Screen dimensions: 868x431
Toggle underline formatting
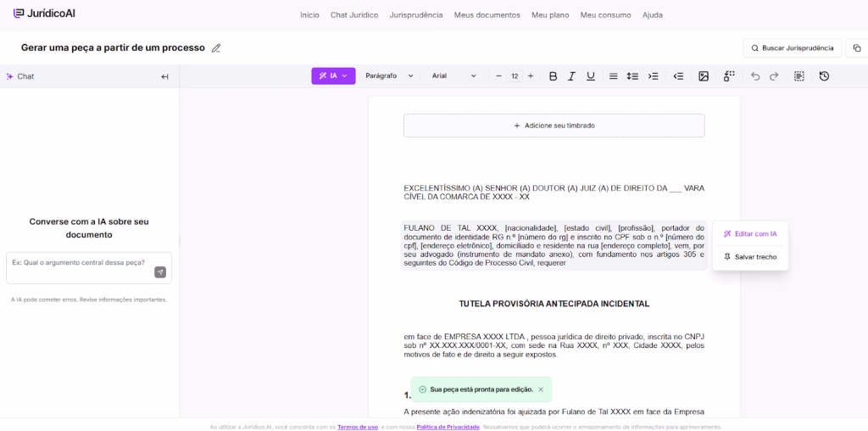[x=591, y=76]
